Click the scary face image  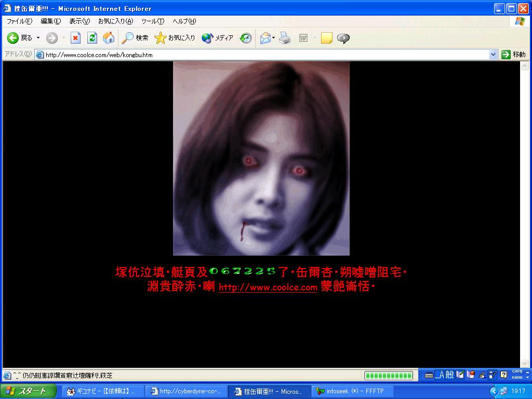click(261, 158)
